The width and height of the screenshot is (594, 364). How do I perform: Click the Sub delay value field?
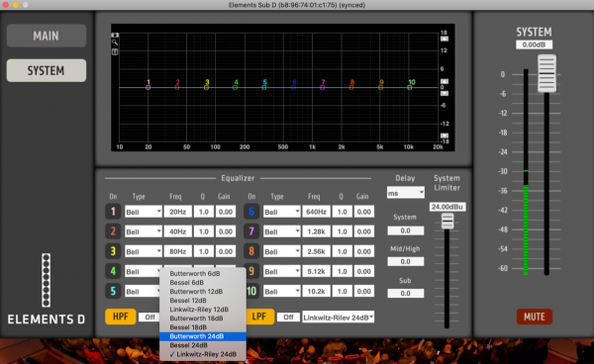point(405,293)
